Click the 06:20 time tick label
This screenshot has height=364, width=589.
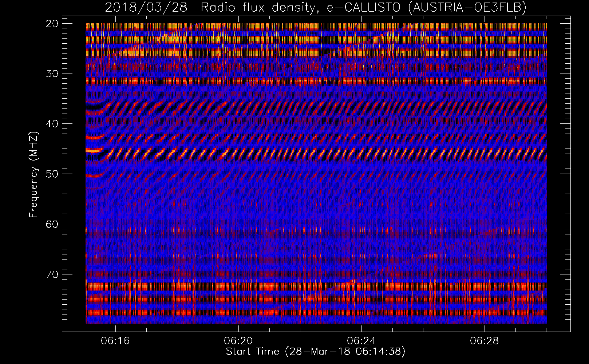coord(238,341)
